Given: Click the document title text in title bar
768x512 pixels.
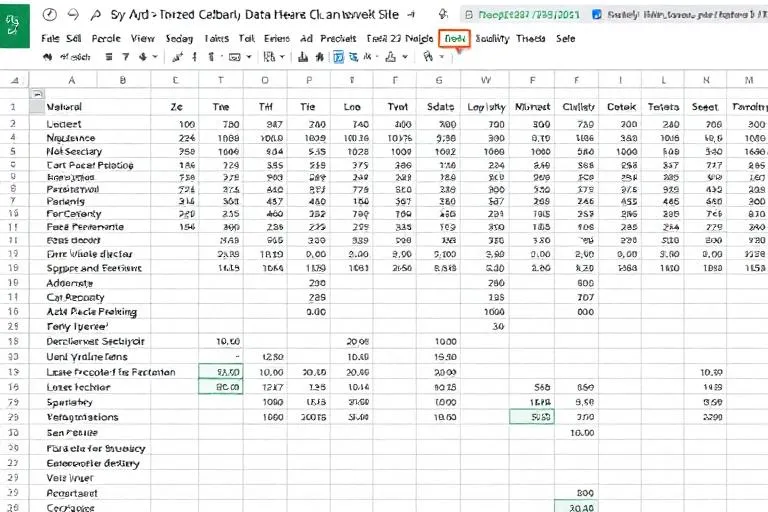Looking at the screenshot, I should [x=254, y=15].
